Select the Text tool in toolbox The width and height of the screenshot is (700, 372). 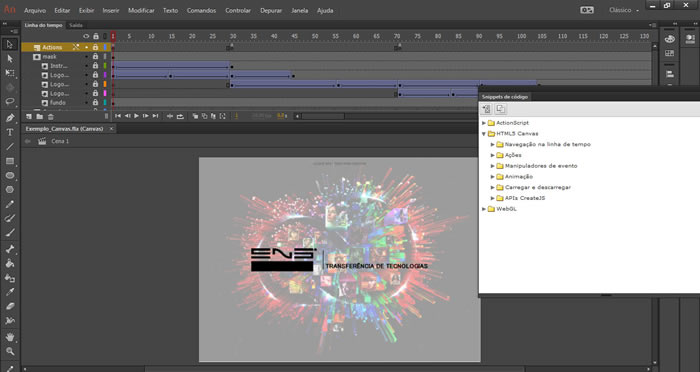pyautogui.click(x=10, y=132)
